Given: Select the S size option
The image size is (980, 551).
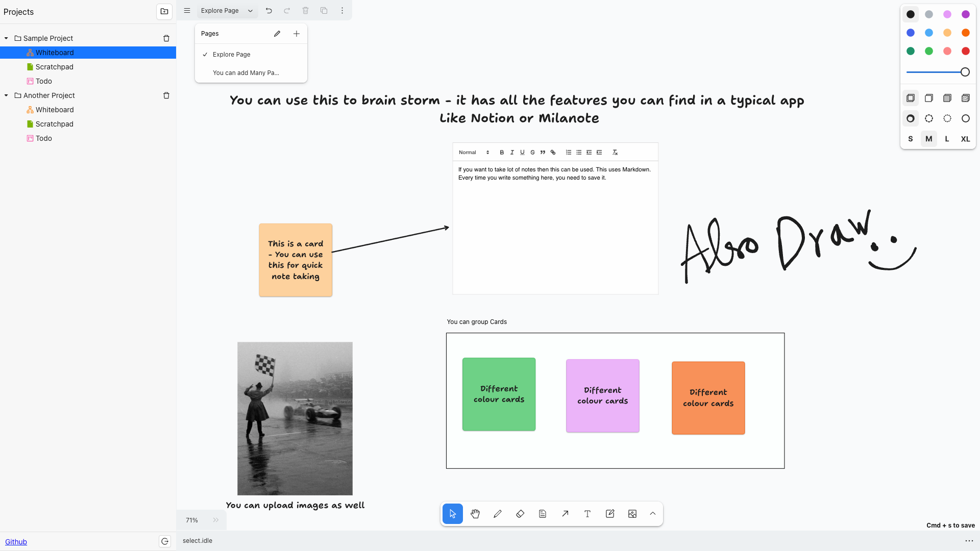Looking at the screenshot, I should pos(910,139).
